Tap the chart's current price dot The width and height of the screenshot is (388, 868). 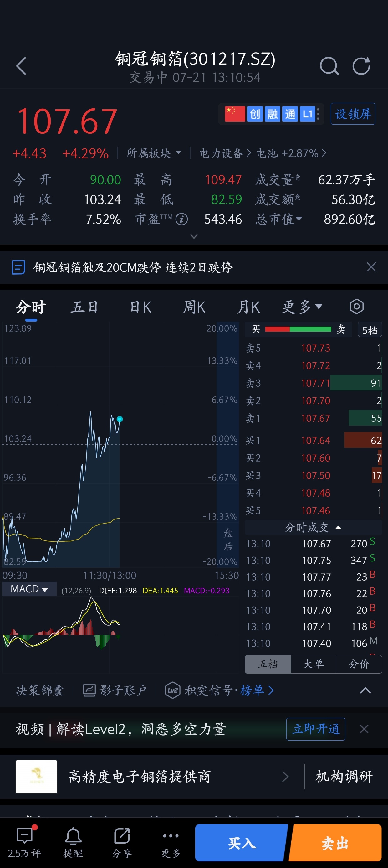pyautogui.click(x=120, y=419)
